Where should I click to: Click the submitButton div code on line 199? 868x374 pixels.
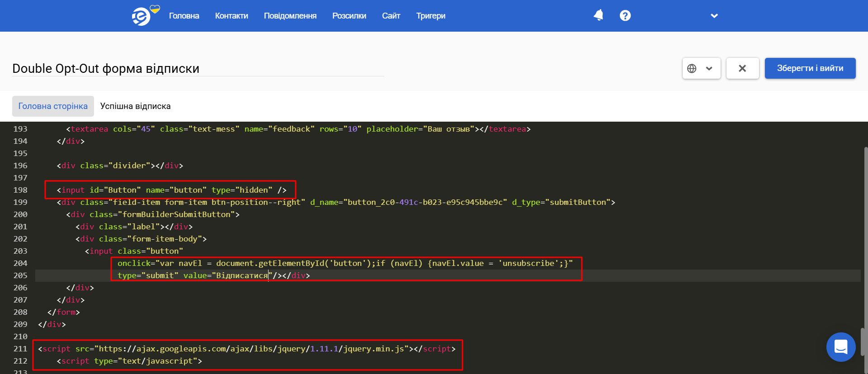(x=336, y=202)
